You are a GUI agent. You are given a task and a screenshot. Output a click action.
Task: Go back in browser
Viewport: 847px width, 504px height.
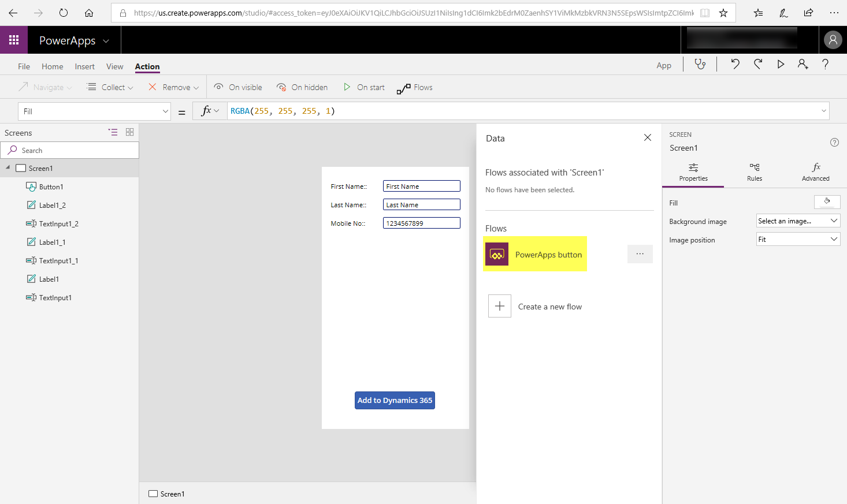tap(13, 13)
